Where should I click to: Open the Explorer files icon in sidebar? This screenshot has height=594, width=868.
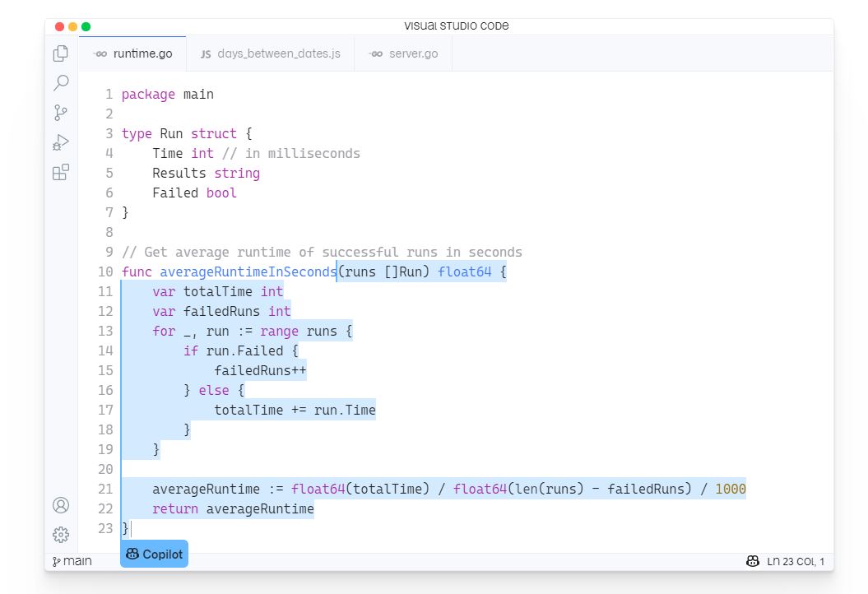(x=61, y=53)
